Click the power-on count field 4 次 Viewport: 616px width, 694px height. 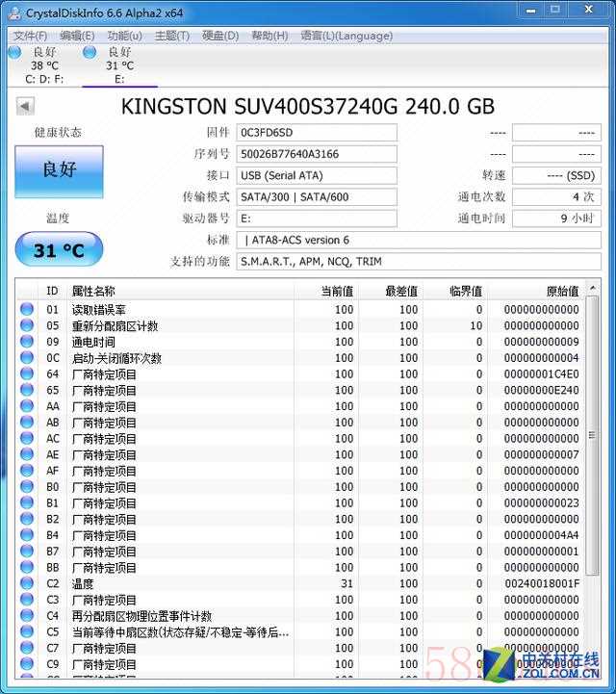[x=556, y=197]
